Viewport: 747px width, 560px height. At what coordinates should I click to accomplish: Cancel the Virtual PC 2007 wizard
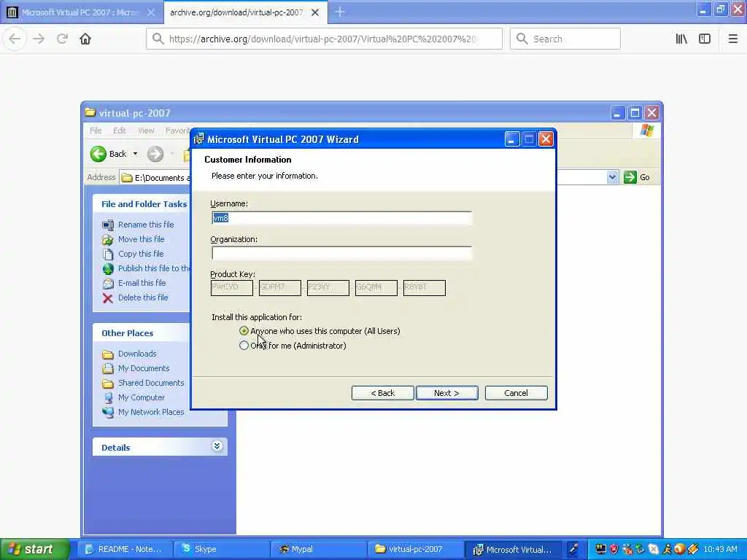tap(516, 393)
